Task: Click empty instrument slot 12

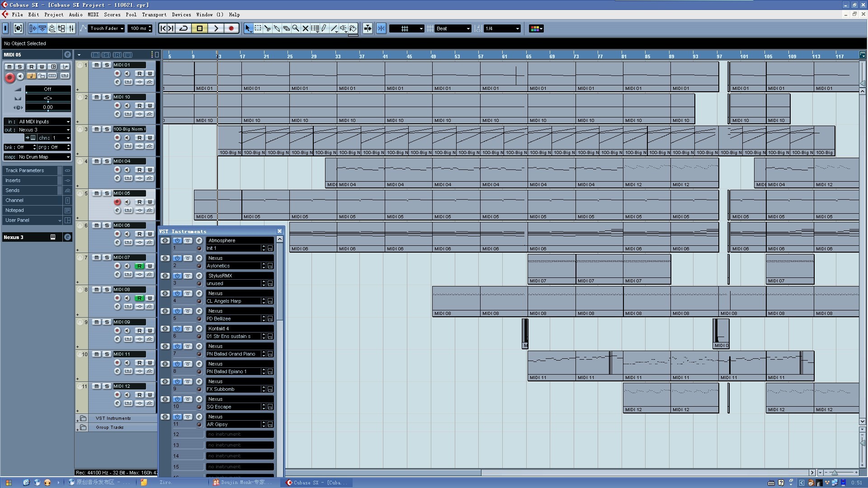Action: click(x=240, y=434)
